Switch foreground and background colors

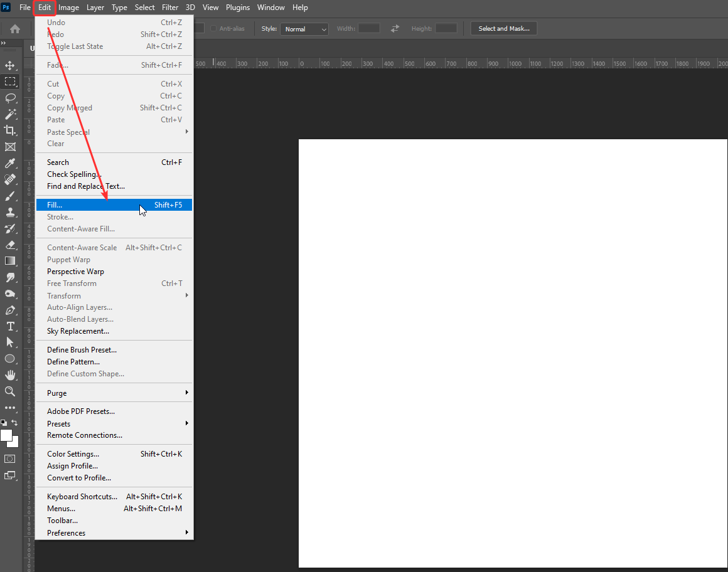click(14, 423)
